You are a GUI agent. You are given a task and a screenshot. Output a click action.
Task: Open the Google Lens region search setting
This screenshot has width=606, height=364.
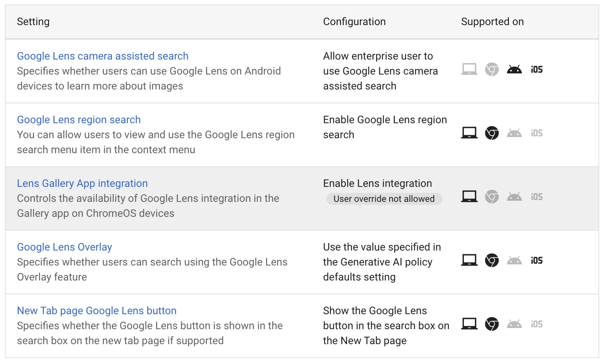coord(79,120)
